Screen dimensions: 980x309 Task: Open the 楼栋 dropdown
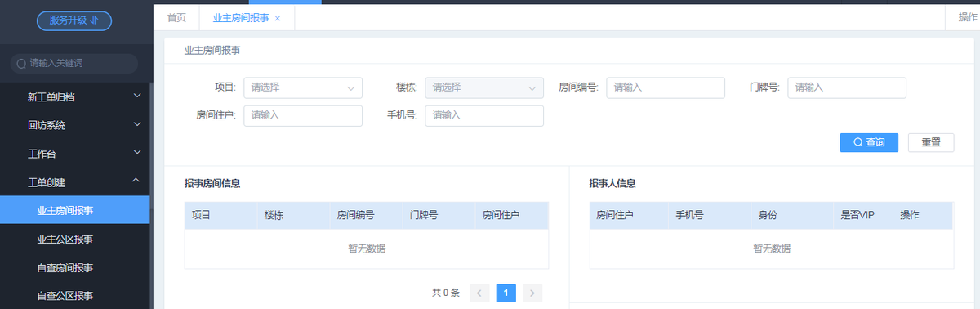484,87
